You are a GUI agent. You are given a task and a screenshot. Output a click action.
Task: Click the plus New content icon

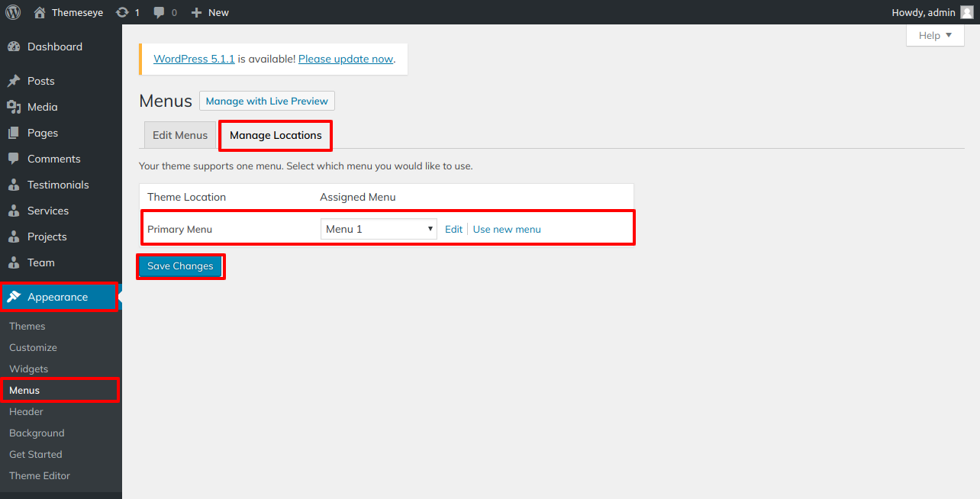196,12
